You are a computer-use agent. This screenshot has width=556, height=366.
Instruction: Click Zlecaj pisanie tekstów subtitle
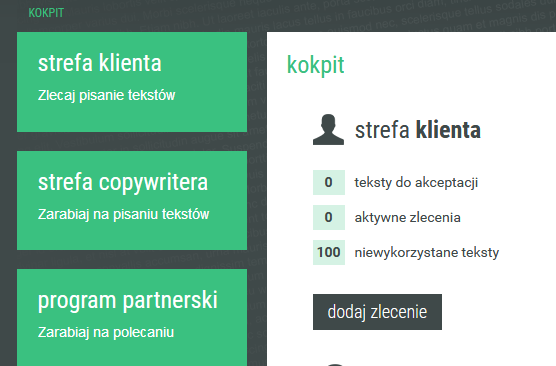[x=106, y=95]
